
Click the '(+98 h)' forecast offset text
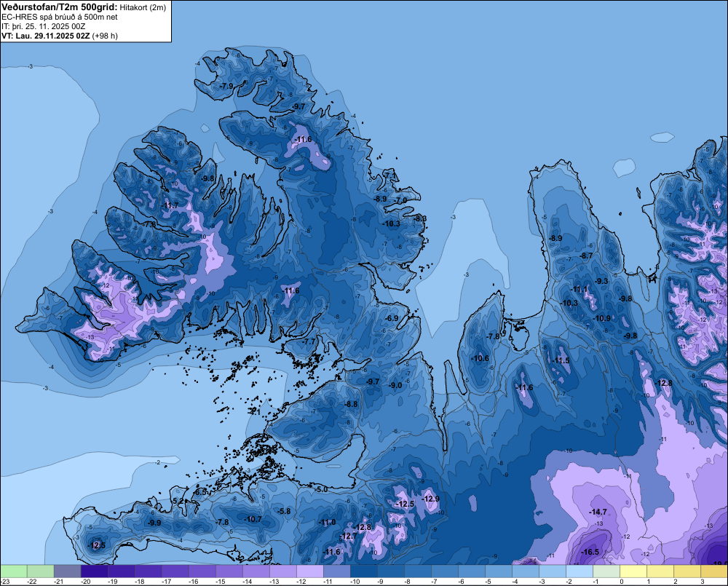tap(105, 36)
